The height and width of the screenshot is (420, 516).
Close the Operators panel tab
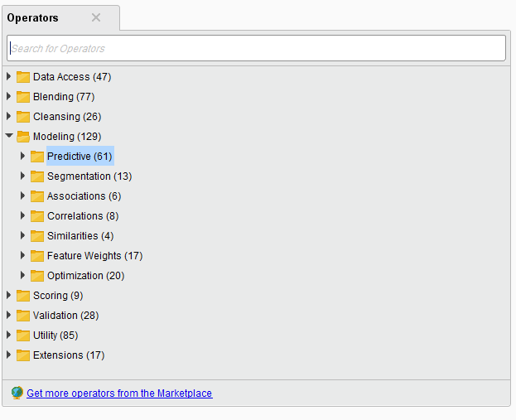[96, 17]
